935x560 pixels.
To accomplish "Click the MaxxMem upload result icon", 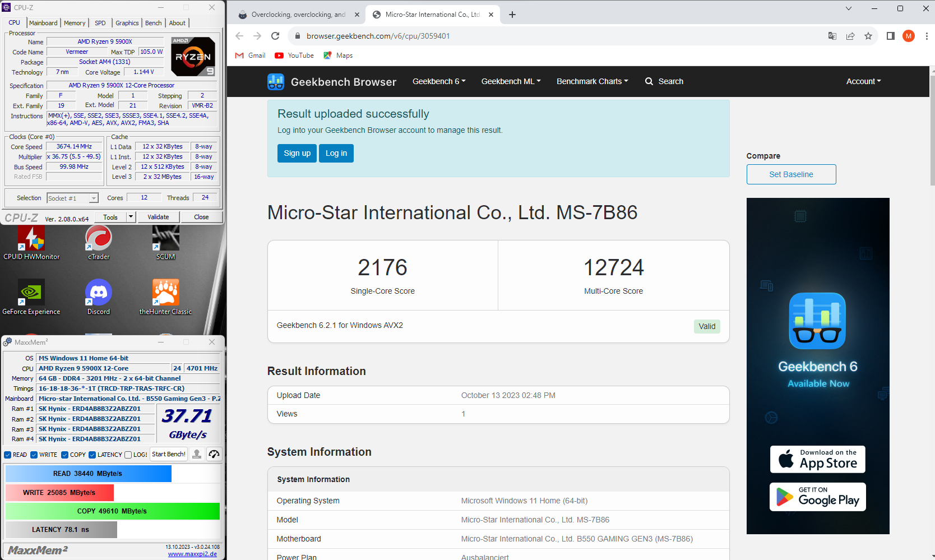I will point(197,454).
